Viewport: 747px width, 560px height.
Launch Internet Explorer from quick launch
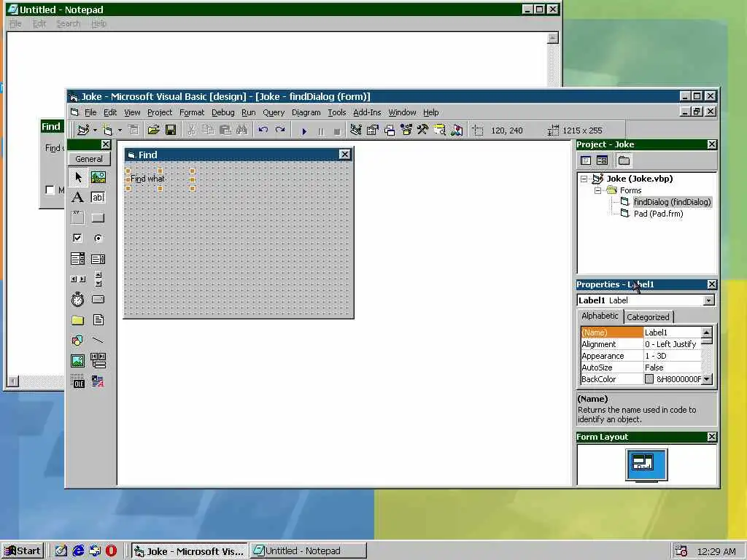point(78,551)
